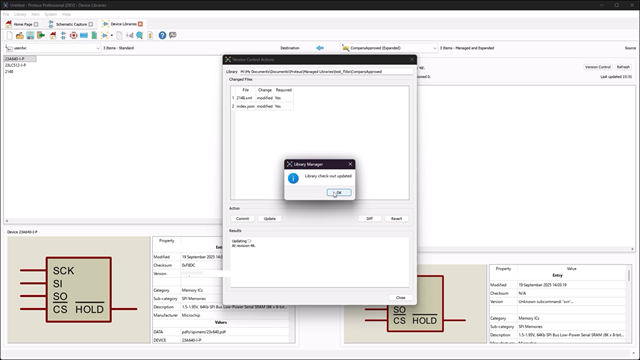Click Update in the Version Control Actions dialog
640x360 pixels.
[x=269, y=218]
